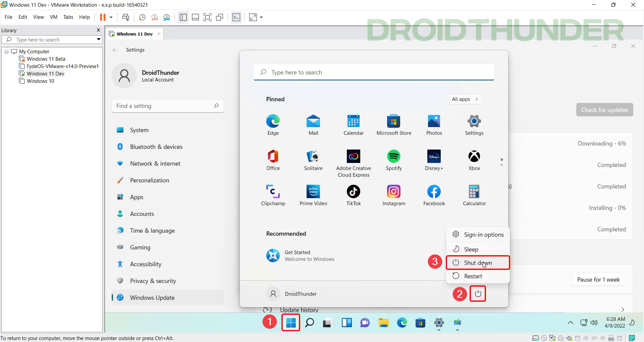Click the Windows Start button on taskbar

pyautogui.click(x=291, y=323)
